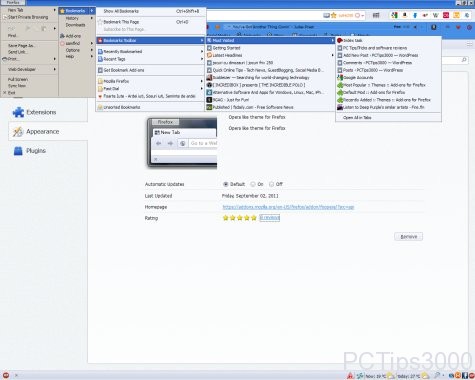The image size is (475, 380).
Task: Click the Google colored toolbar icon
Action: click(394, 15)
